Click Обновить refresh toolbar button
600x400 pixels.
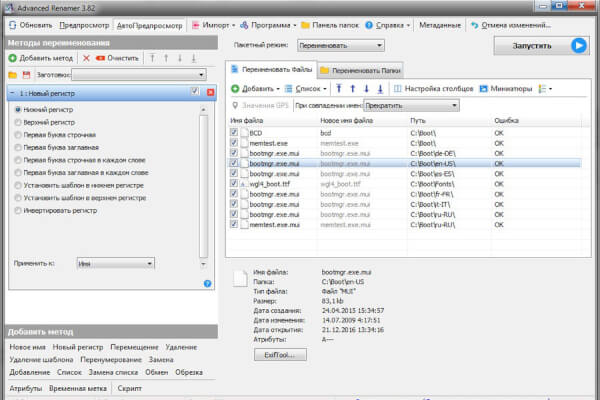(30, 21)
